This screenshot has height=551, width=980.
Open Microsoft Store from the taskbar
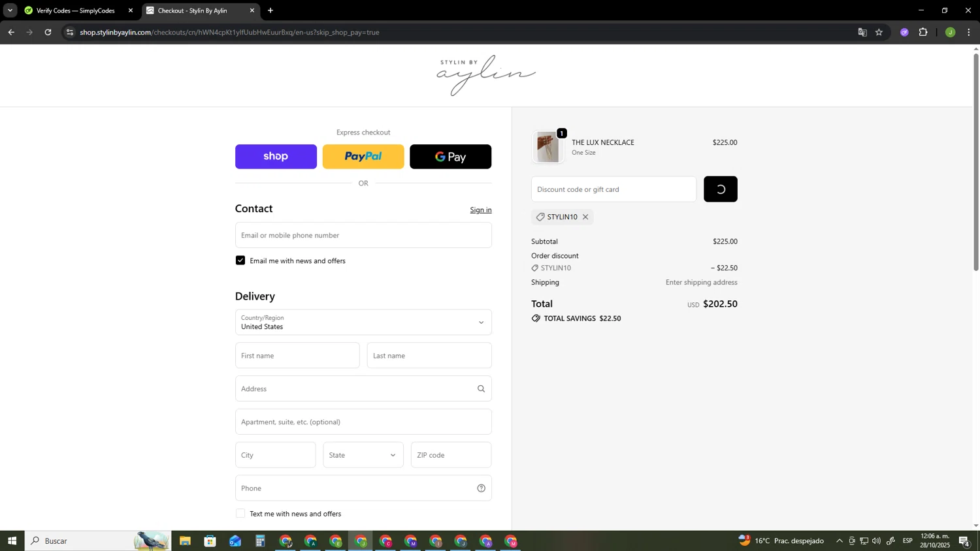pyautogui.click(x=210, y=541)
